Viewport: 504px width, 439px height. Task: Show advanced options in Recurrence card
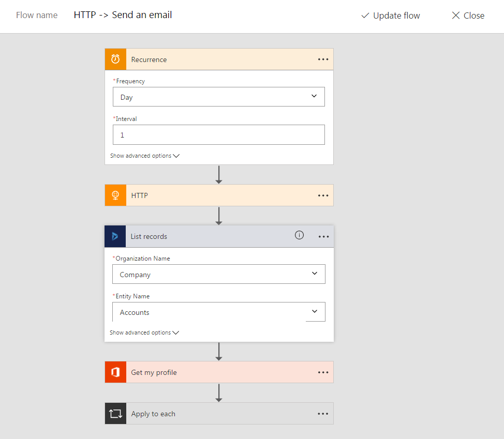(x=144, y=156)
